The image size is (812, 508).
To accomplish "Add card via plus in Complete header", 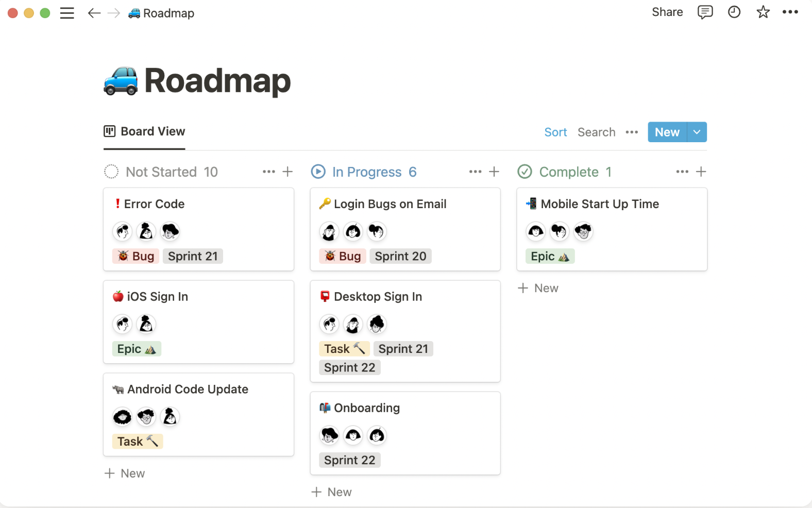I will tap(701, 172).
